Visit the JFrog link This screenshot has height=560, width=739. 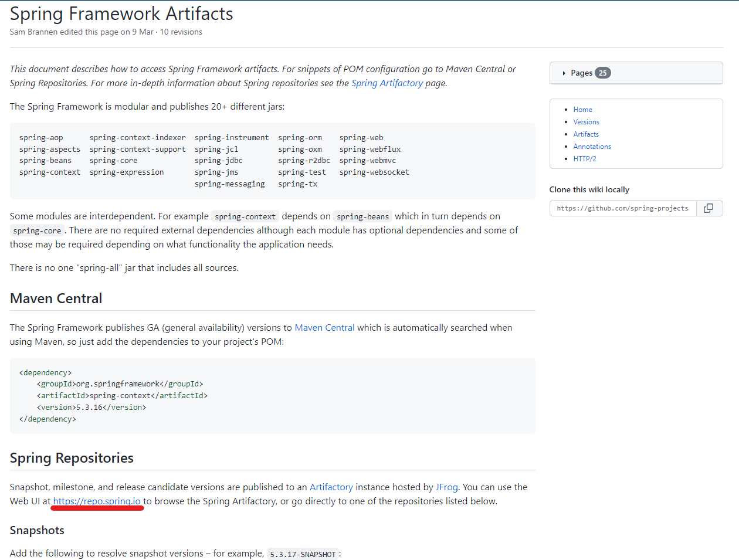(x=447, y=487)
